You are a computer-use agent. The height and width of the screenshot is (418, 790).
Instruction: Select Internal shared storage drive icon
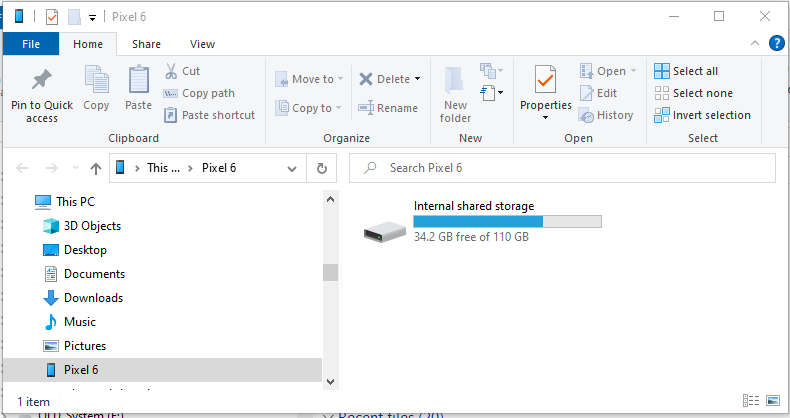pos(384,232)
